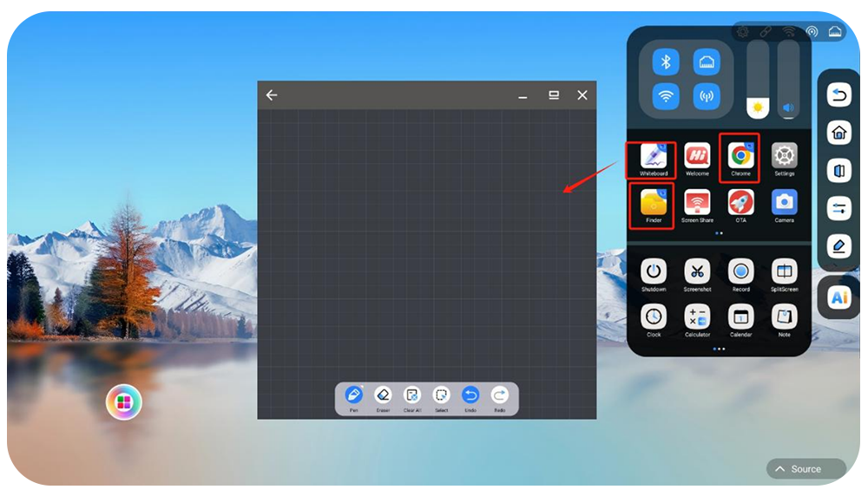Go back using whiteboard back arrow
Screen dimensions: 868x496
(x=272, y=95)
